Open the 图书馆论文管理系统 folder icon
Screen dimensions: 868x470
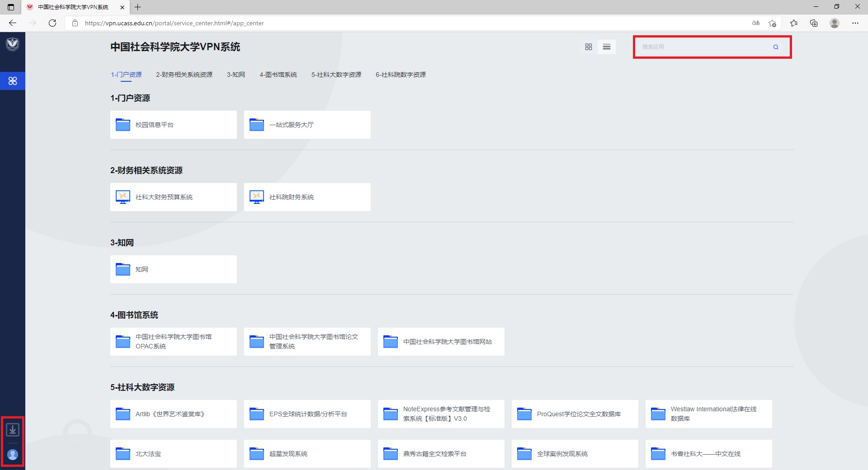point(257,342)
